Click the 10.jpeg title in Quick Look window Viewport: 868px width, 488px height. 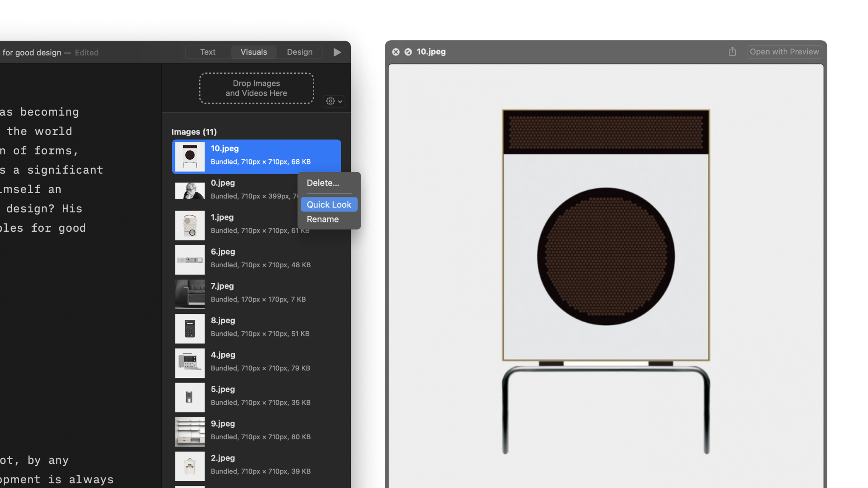coord(431,52)
